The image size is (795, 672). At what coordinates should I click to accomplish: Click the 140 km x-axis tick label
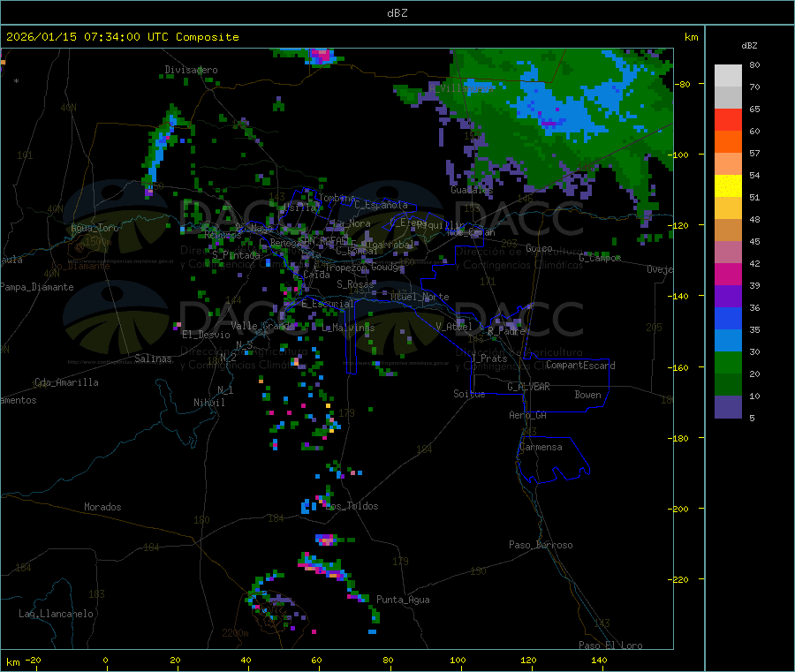[599, 660]
